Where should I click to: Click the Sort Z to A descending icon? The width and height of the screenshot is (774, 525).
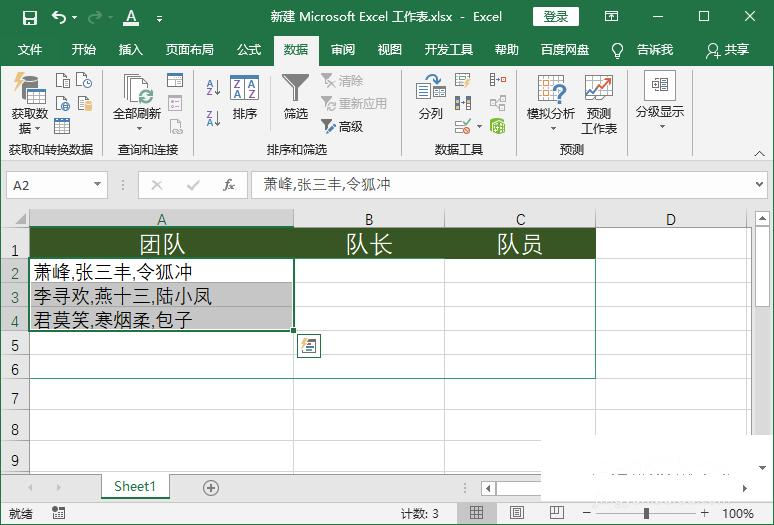click(x=213, y=118)
